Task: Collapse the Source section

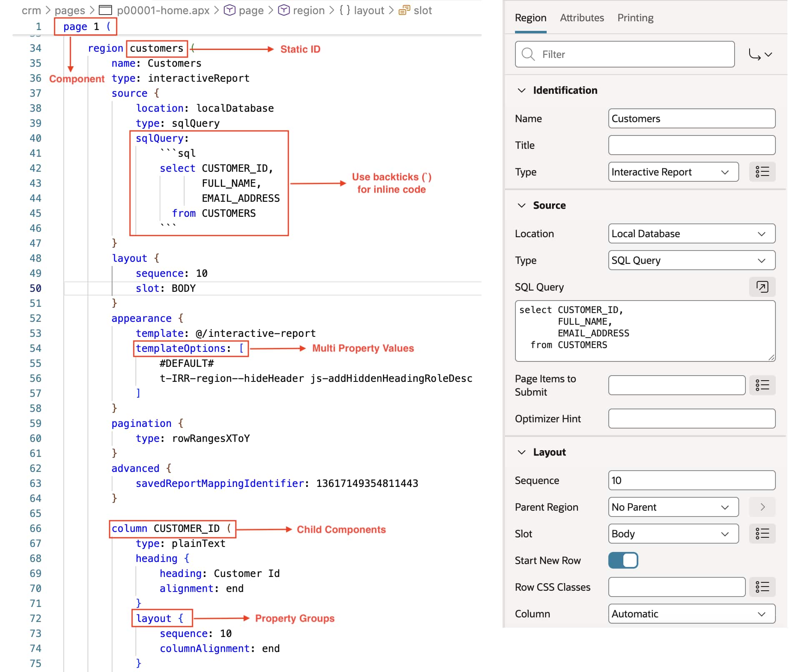Action: [521, 206]
